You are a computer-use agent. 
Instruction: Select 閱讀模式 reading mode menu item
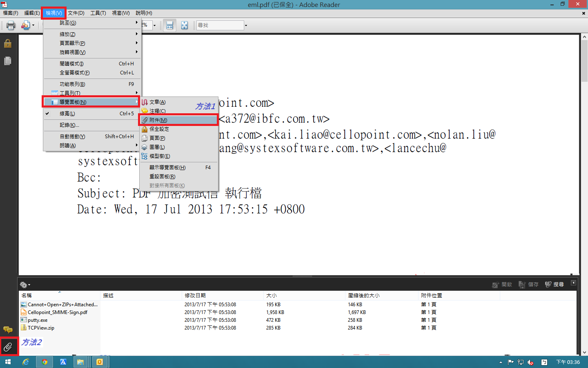click(92, 64)
